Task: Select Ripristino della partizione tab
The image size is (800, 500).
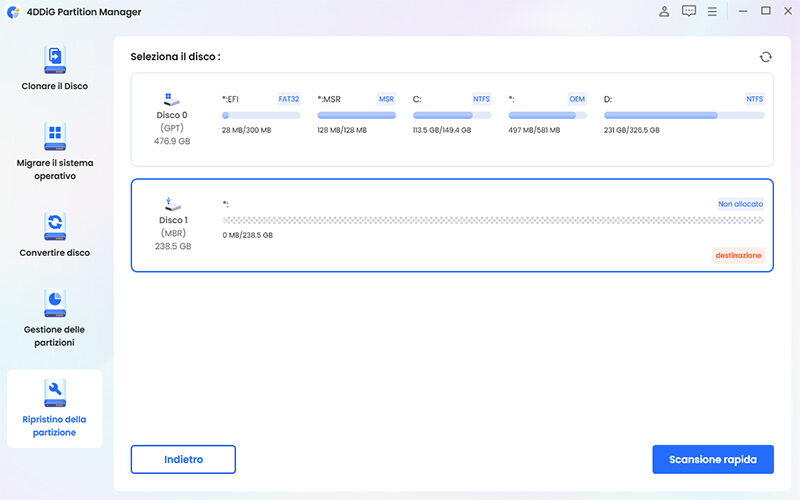Action: (54, 408)
